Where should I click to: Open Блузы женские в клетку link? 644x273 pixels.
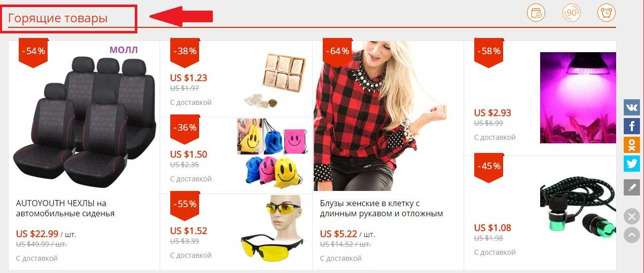382,208
